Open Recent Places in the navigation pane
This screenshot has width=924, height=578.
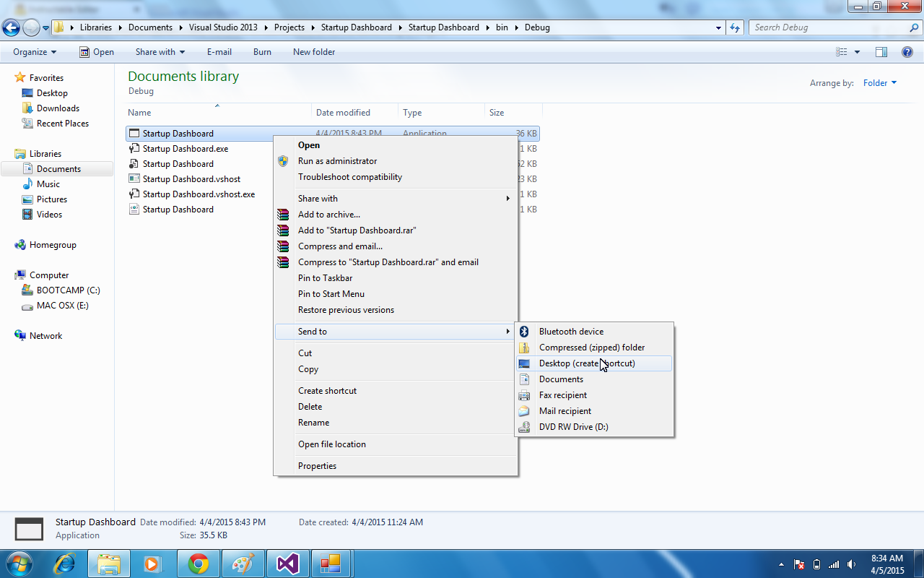(x=63, y=124)
